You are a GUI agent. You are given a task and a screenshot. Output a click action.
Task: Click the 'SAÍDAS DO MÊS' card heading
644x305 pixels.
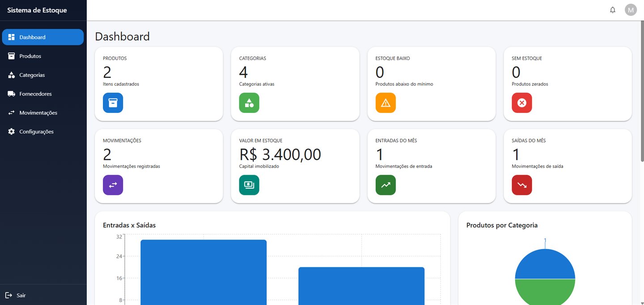click(x=529, y=141)
